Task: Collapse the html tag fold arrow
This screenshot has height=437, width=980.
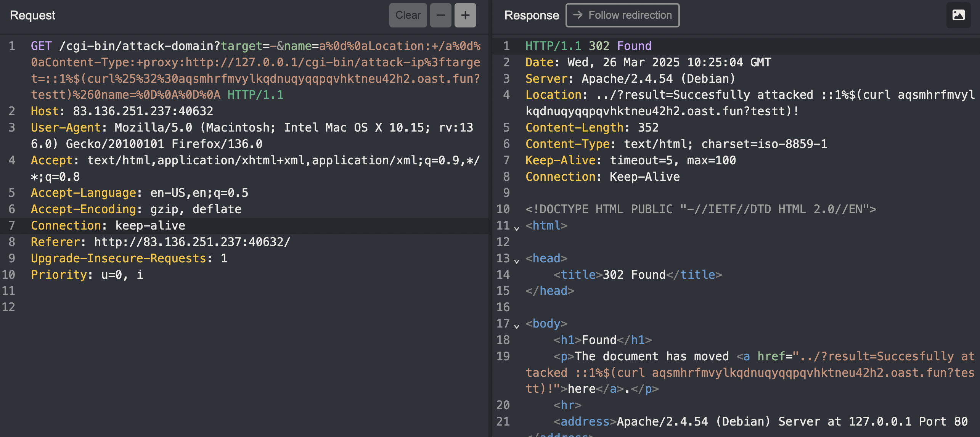Action: click(517, 228)
